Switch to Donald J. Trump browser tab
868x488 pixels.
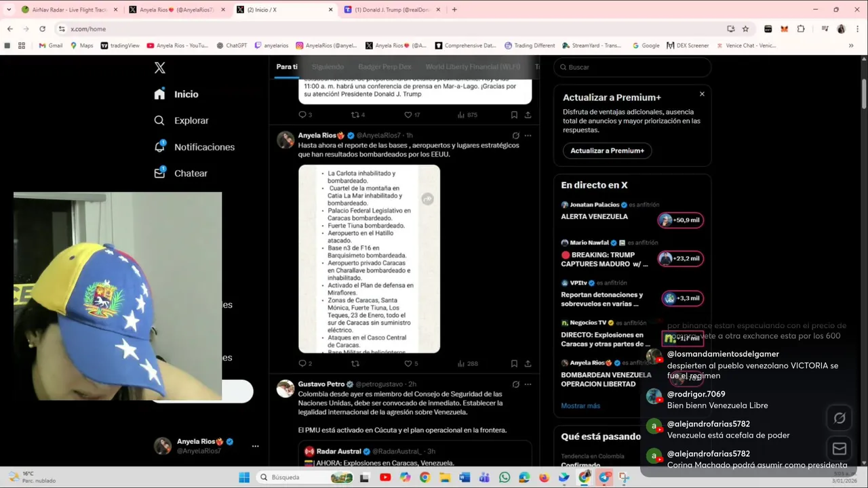pos(393,9)
